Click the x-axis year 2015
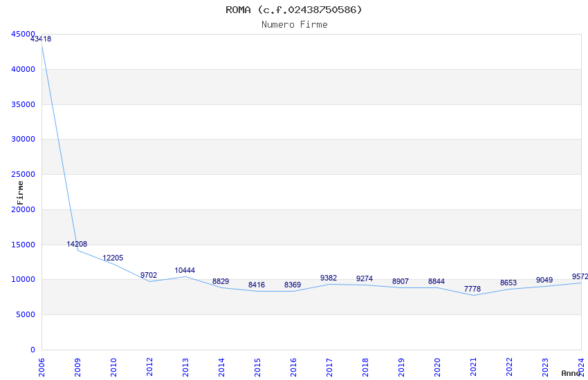 tap(257, 368)
